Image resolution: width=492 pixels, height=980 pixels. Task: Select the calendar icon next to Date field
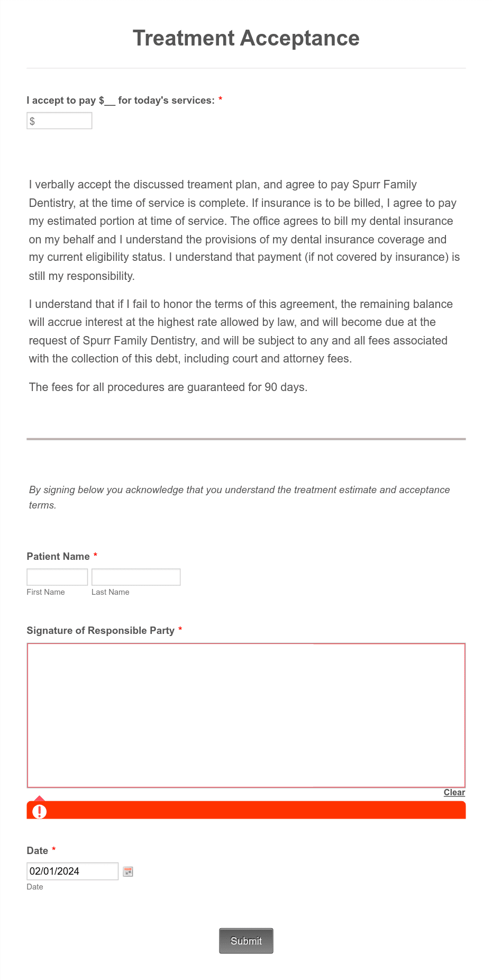click(x=128, y=870)
